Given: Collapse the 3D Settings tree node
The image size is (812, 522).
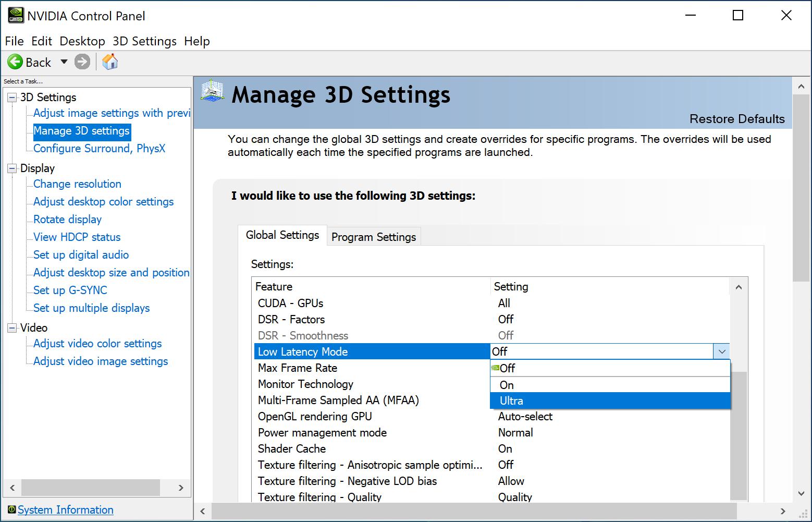Looking at the screenshot, I should (12, 98).
